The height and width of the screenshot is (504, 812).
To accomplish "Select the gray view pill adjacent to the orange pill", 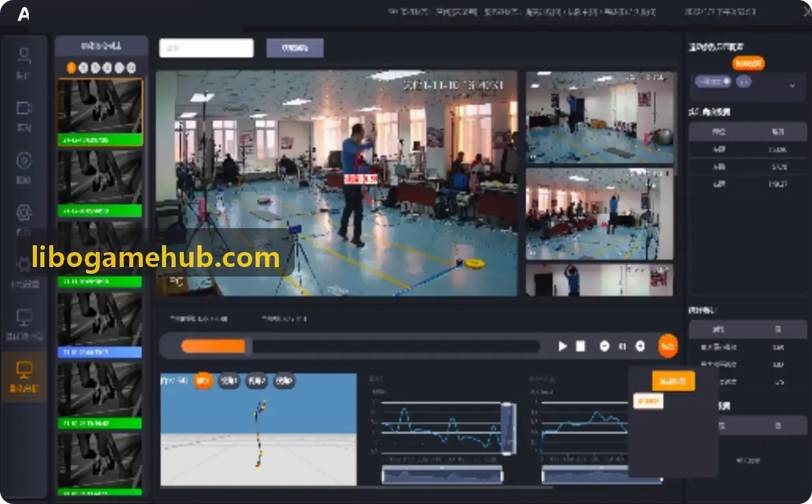I will (228, 381).
